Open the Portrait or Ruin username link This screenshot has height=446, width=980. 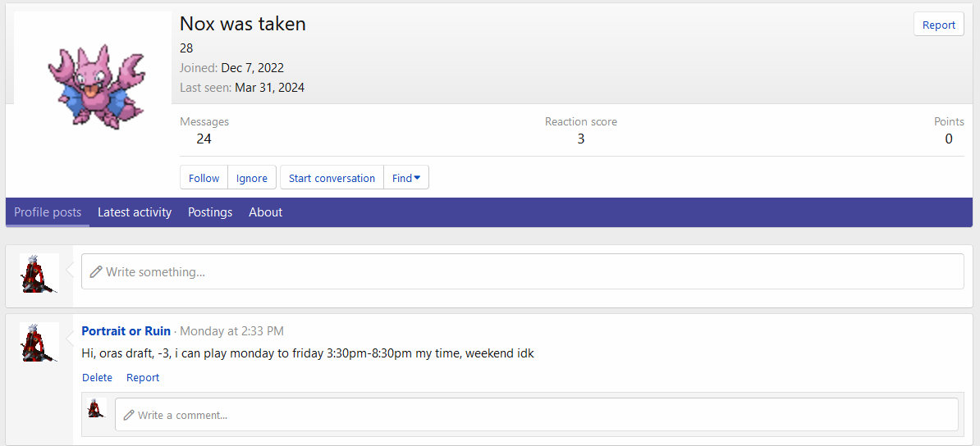[x=126, y=331]
